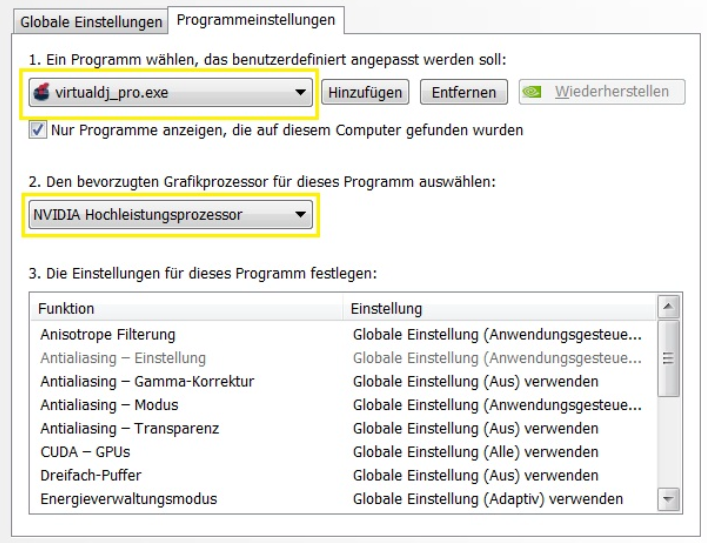
Task: Click the settings list scroll up arrow
Action: (670, 308)
